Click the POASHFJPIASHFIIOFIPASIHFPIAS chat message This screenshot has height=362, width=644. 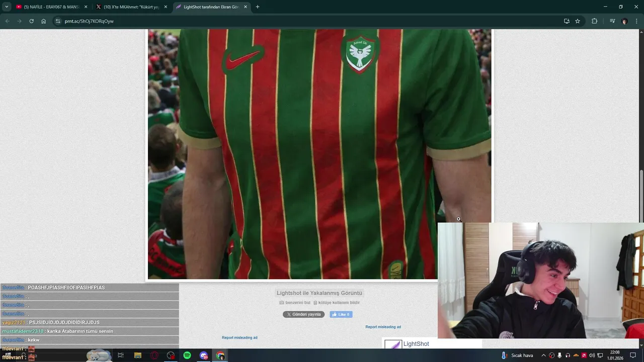click(66, 288)
